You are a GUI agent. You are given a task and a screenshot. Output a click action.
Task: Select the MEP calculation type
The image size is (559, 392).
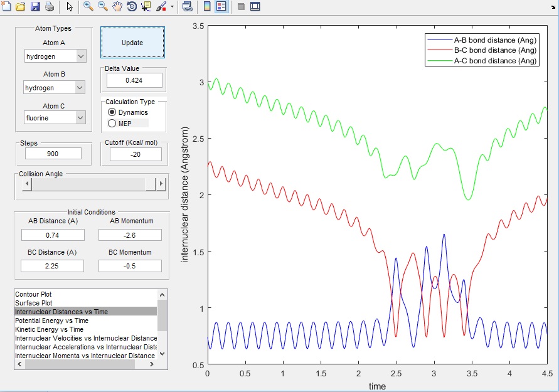click(113, 124)
